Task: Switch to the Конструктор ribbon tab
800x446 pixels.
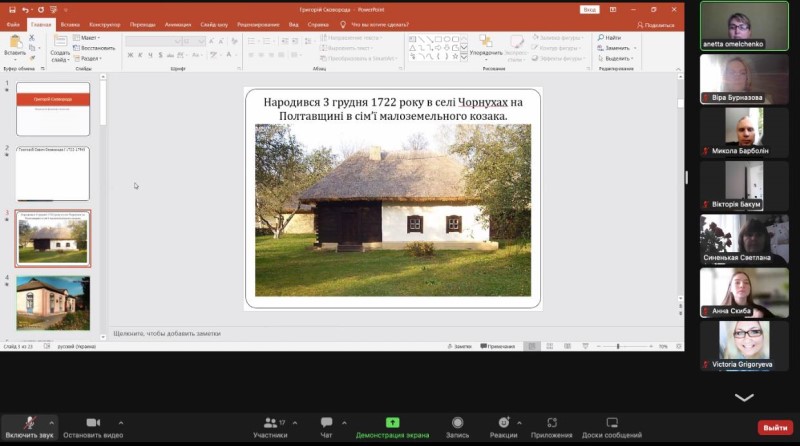Action: pyautogui.click(x=105, y=24)
